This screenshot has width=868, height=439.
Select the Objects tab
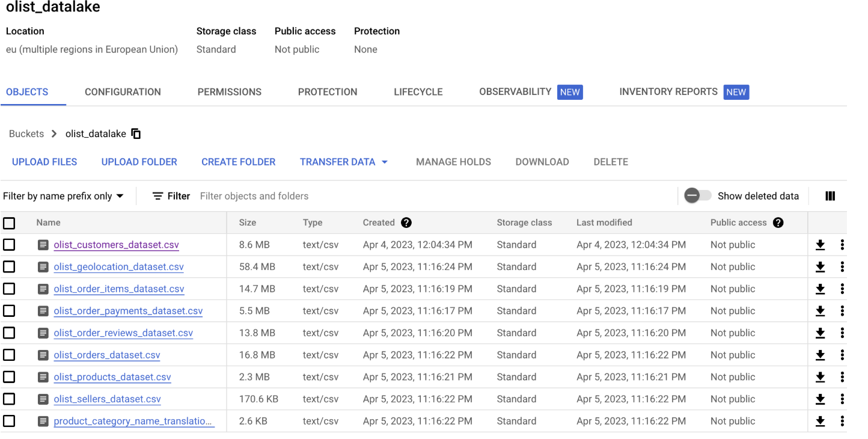[x=27, y=92]
